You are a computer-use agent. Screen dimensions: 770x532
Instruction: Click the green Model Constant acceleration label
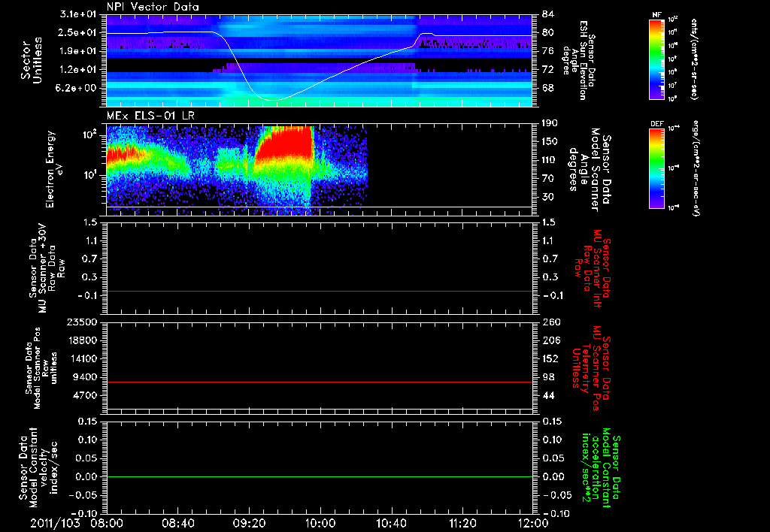601,469
